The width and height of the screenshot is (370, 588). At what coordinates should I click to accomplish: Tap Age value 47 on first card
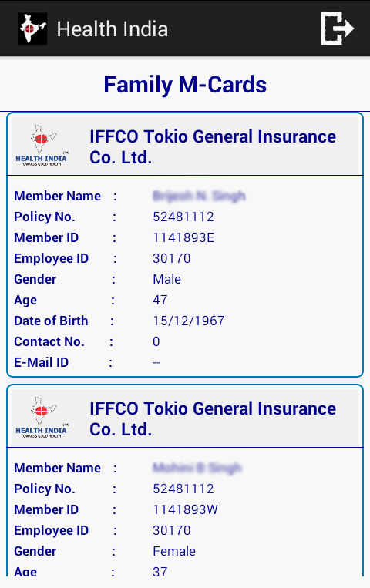(x=160, y=300)
